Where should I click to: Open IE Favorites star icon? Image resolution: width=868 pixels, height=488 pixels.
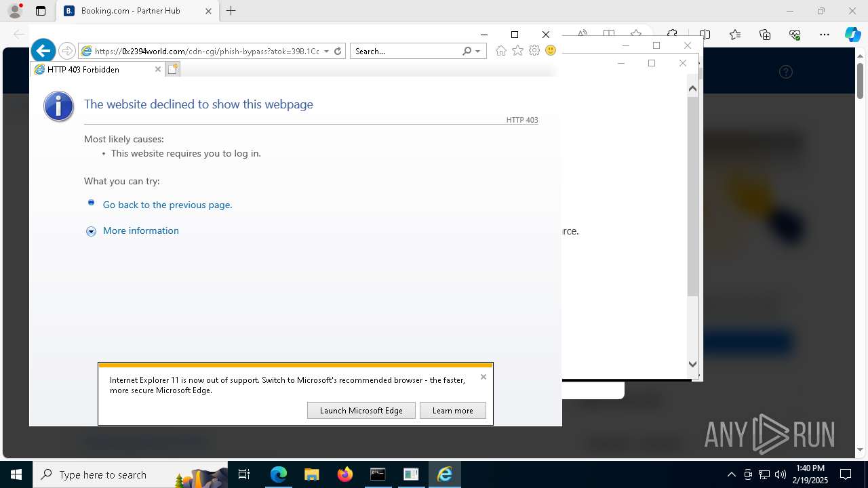[x=517, y=51]
